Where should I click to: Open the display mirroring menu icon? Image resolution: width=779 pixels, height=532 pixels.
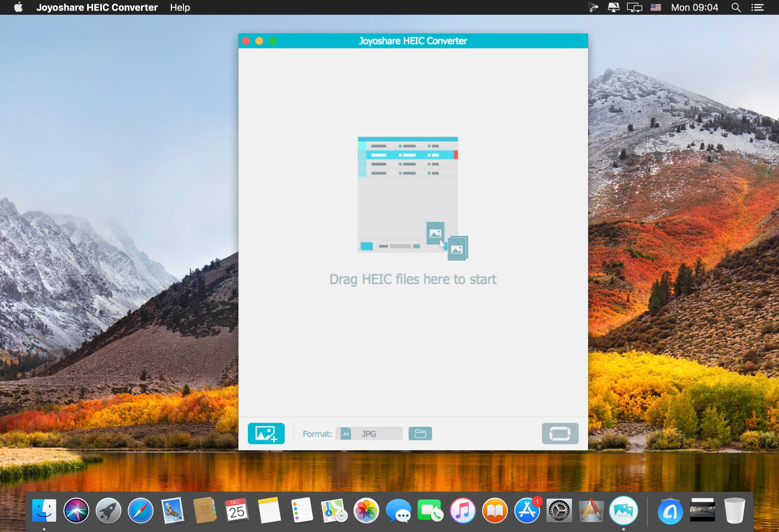634,7
